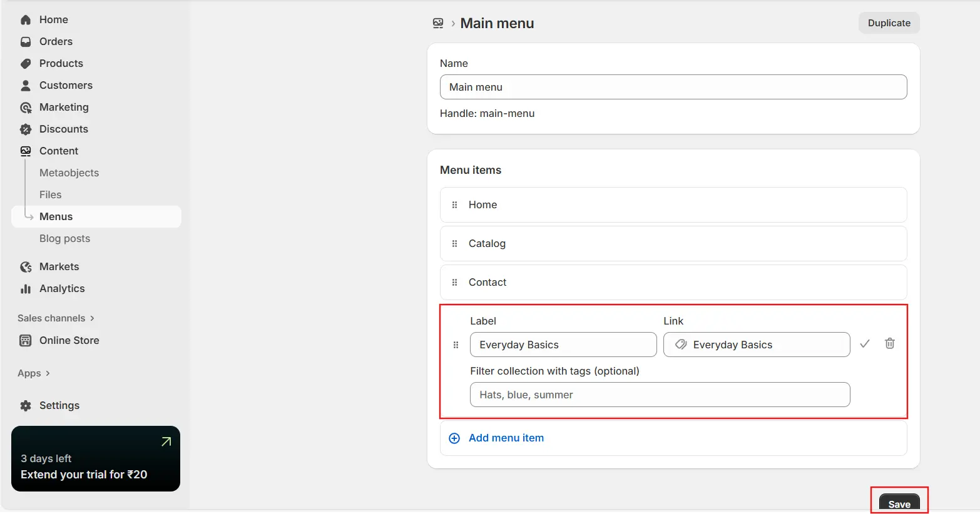Viewport: 980px width, 514px height.
Task: Open trial extension arrow icon
Action: pyautogui.click(x=166, y=442)
